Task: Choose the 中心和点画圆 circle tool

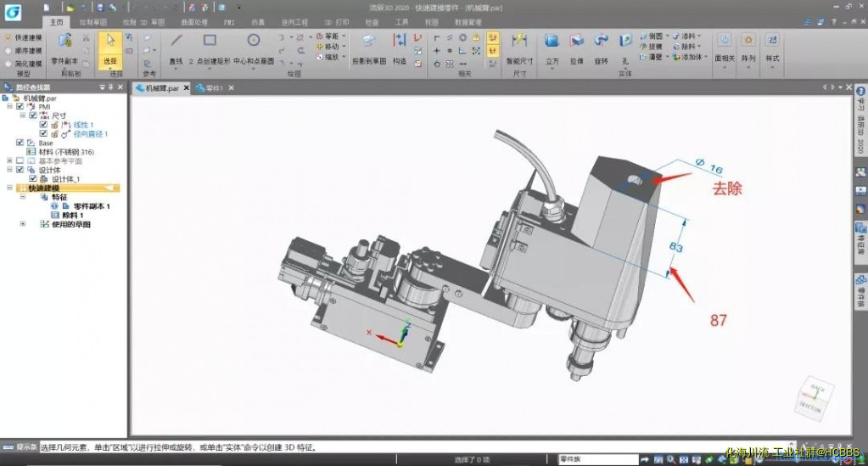Action: [x=254, y=41]
